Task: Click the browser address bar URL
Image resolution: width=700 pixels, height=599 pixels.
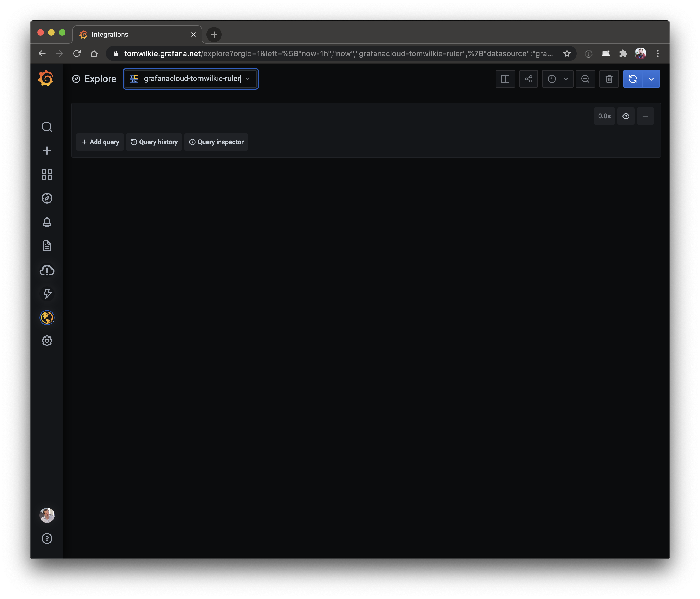Action: pos(338,54)
